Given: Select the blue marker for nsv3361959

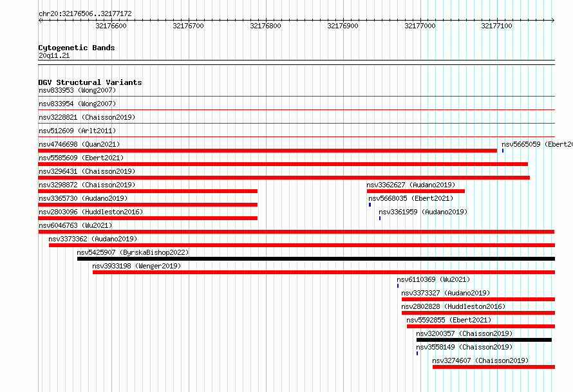Looking at the screenshot, I should click(380, 218).
